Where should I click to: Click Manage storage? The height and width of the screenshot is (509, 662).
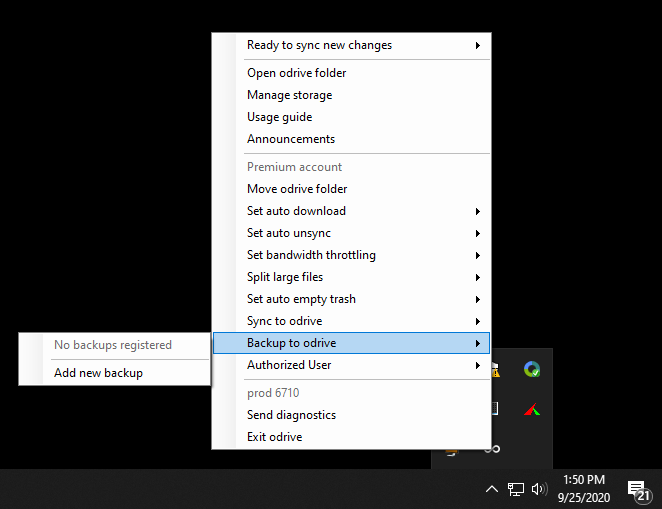tap(289, 95)
